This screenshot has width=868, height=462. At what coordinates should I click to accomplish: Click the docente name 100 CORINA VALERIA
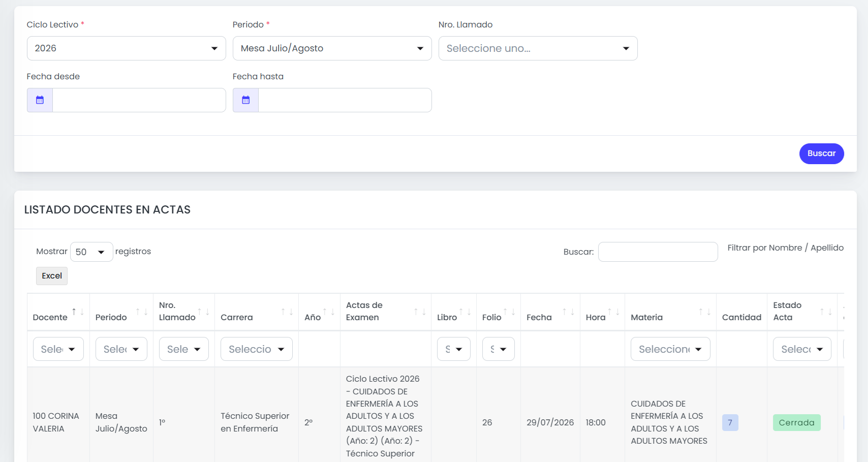click(56, 422)
